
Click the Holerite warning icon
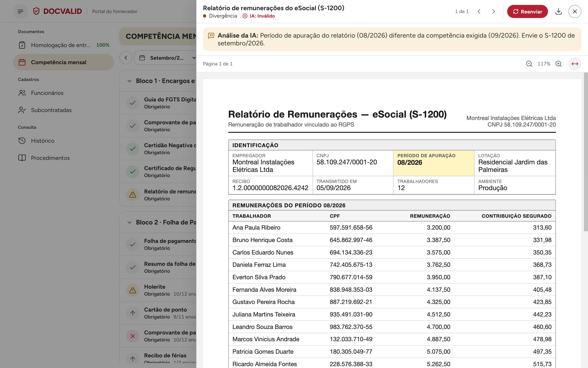coord(133,290)
